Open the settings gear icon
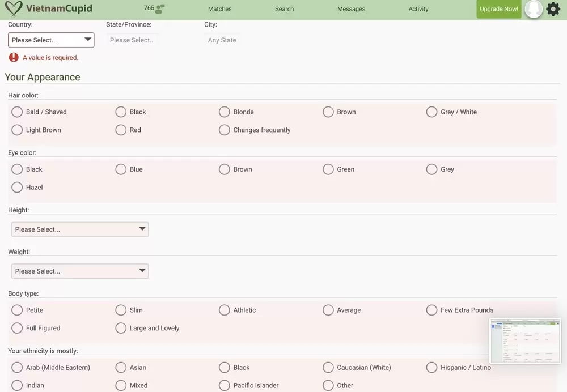 (x=553, y=9)
